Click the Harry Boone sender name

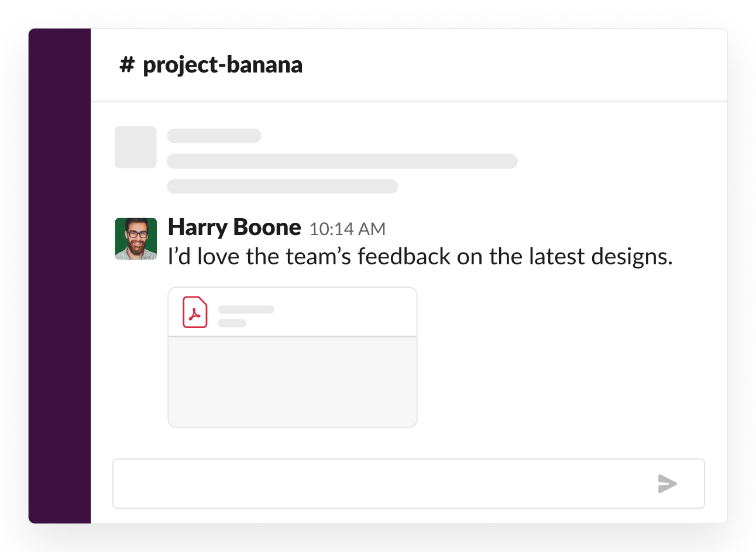pos(234,227)
